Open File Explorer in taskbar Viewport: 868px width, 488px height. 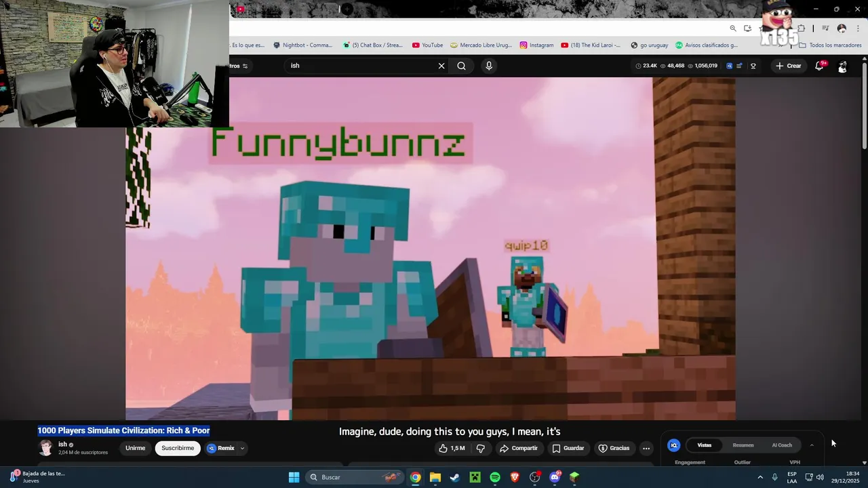click(435, 477)
